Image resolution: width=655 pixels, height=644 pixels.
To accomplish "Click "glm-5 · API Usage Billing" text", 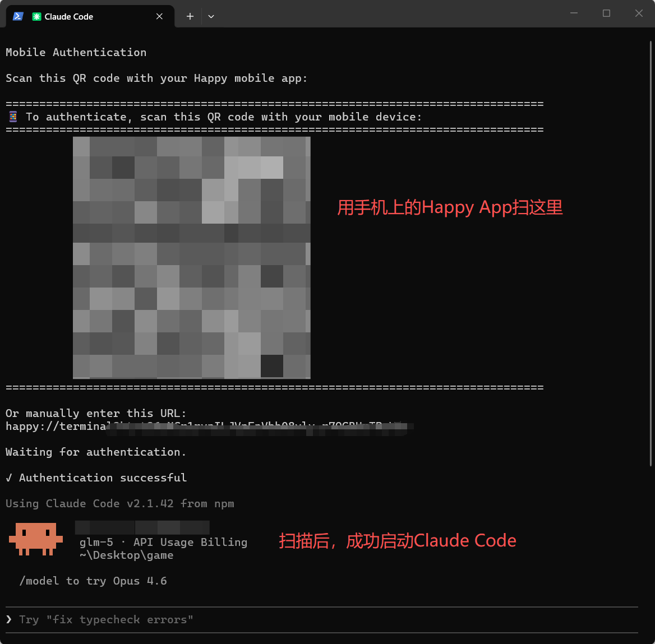I will click(163, 542).
